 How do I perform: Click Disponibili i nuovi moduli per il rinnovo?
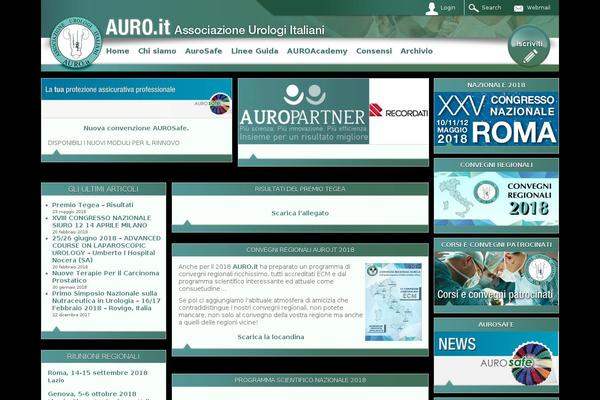[x=114, y=143]
